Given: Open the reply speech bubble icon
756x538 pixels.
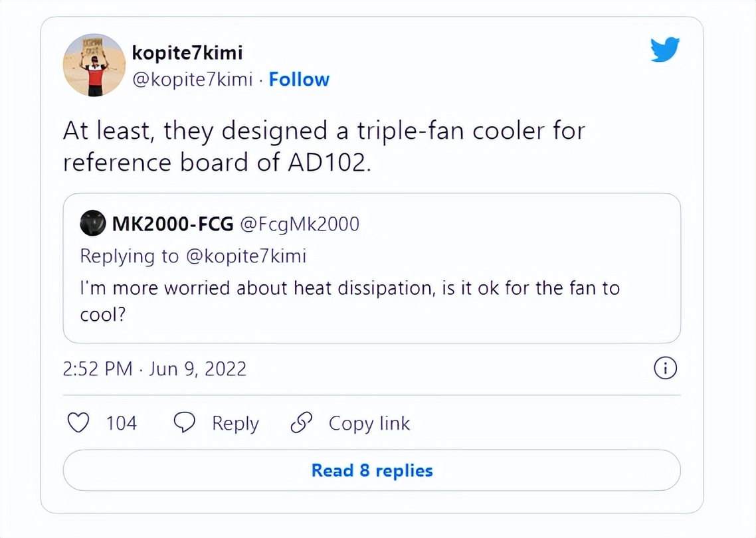Looking at the screenshot, I should pyautogui.click(x=184, y=422).
